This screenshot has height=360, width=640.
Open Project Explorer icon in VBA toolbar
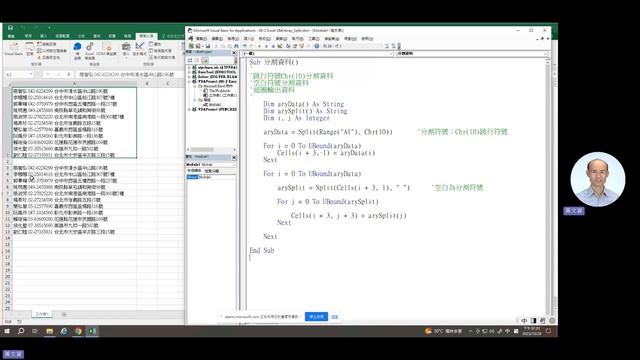288,46
